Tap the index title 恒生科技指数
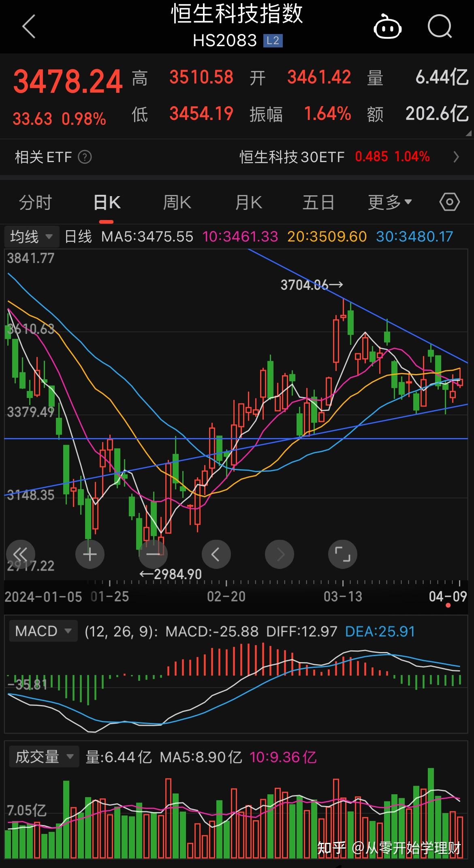Viewport: 474px width, 868px height. (237, 13)
